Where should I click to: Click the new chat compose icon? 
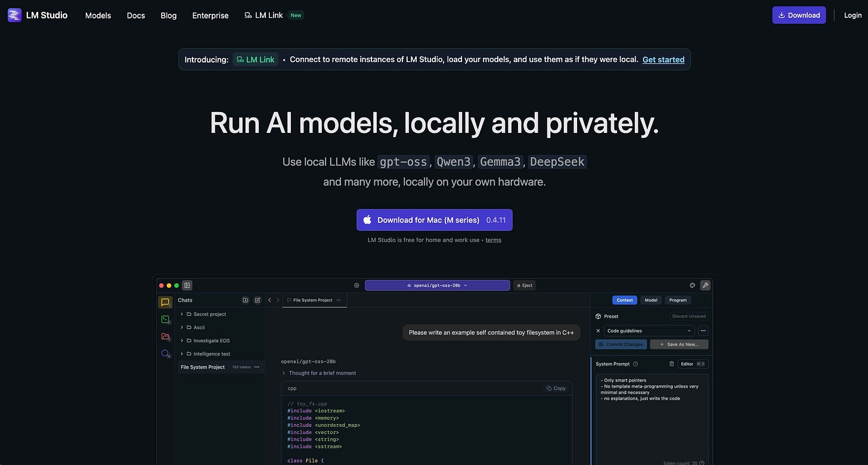[x=258, y=300]
